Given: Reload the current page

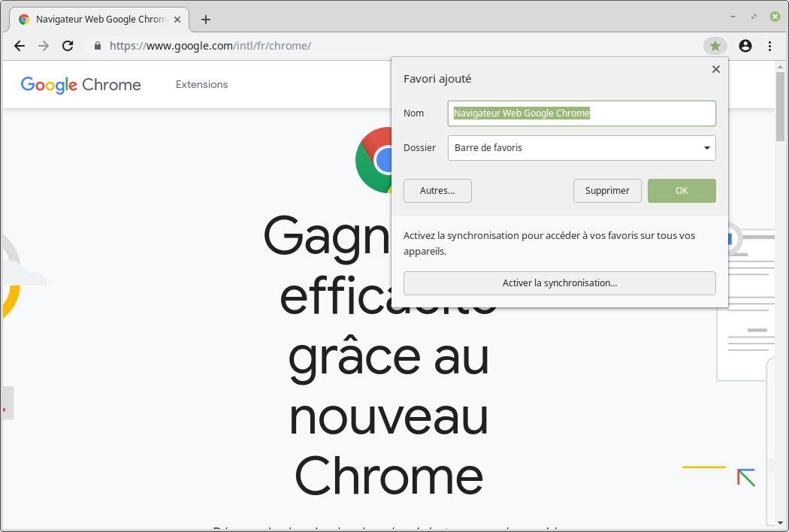Looking at the screenshot, I should tap(68, 46).
